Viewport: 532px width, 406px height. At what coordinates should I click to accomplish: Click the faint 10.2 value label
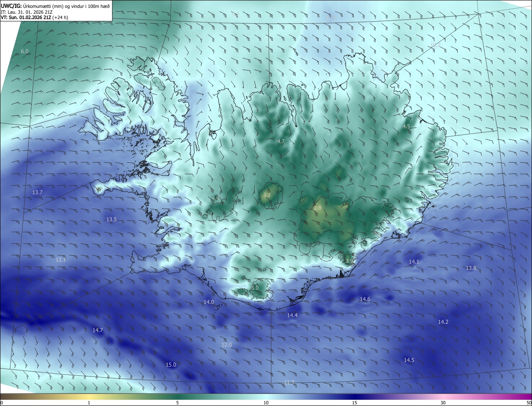(x=435, y=45)
